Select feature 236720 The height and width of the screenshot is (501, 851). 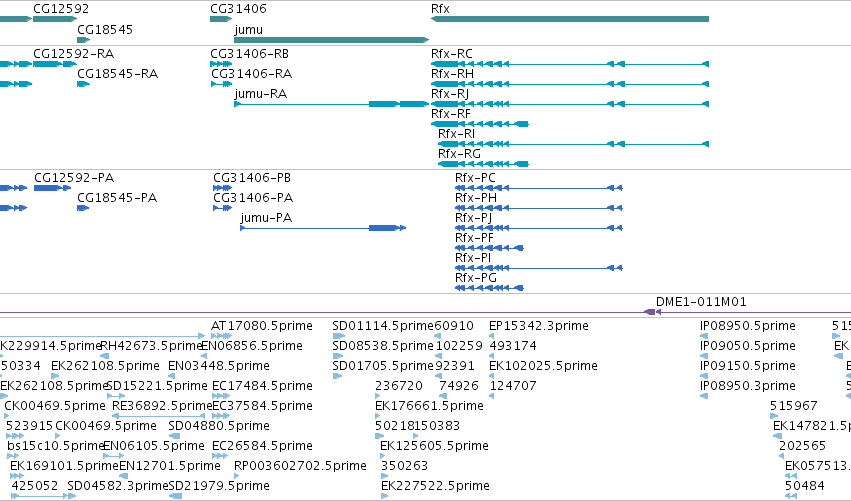[399, 386]
